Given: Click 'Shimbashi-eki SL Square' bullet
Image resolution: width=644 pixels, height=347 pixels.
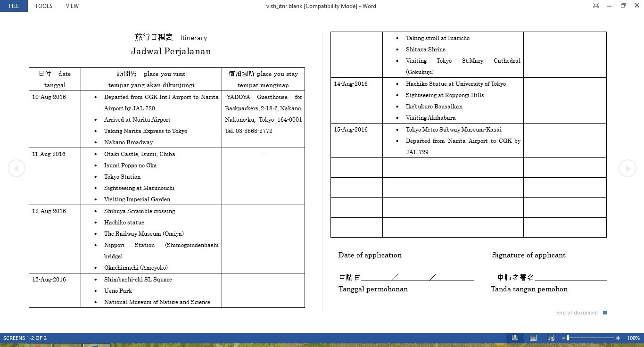Looking at the screenshot, I should 138,280.
